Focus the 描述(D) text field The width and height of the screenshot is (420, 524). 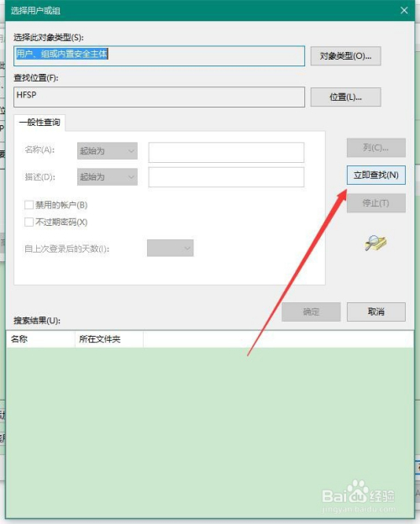pos(227,177)
